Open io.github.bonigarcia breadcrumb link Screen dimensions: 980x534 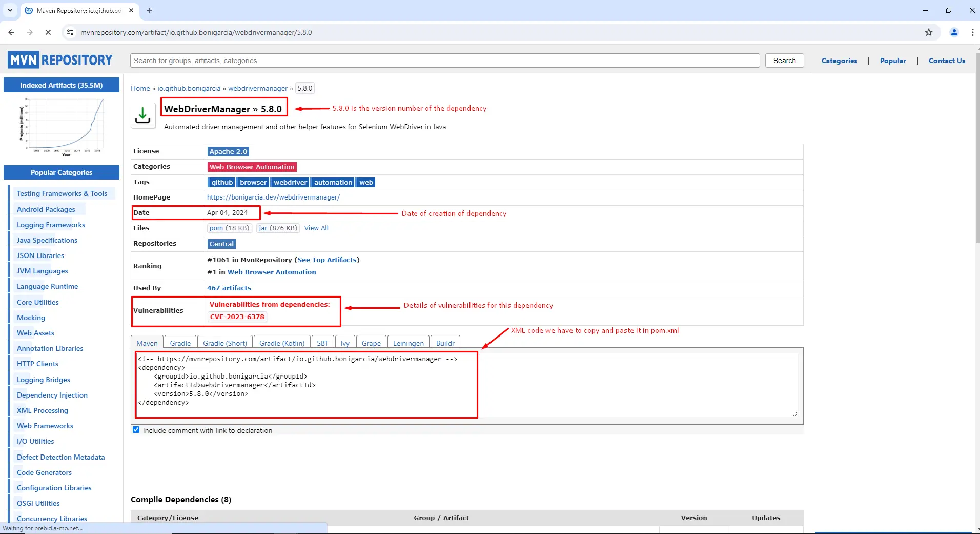coord(189,88)
